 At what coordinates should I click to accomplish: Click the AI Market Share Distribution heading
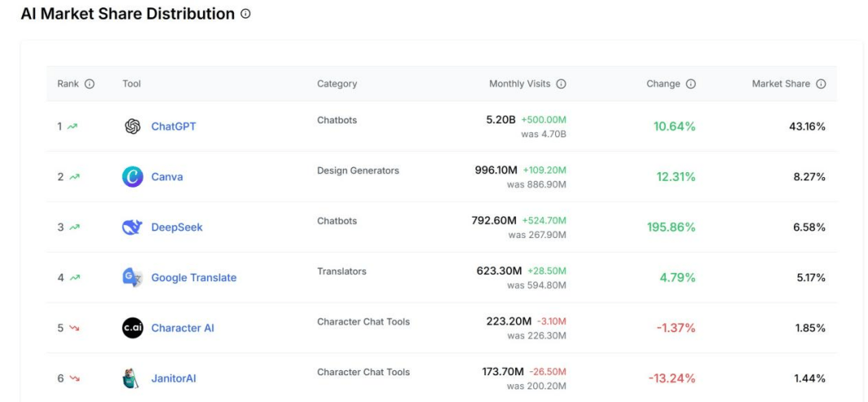(128, 14)
